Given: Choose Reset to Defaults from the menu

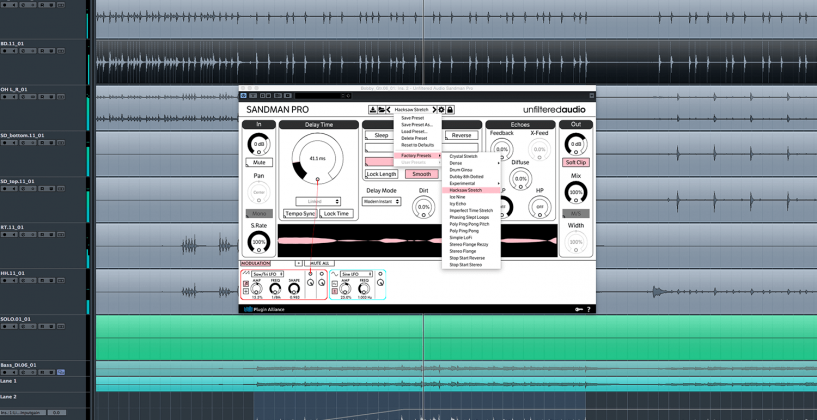Looking at the screenshot, I should pos(417,145).
